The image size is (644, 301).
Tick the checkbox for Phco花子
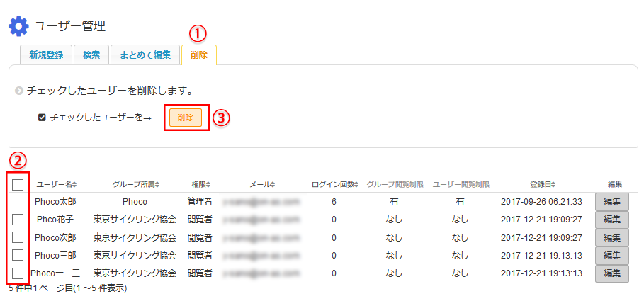[18, 220]
